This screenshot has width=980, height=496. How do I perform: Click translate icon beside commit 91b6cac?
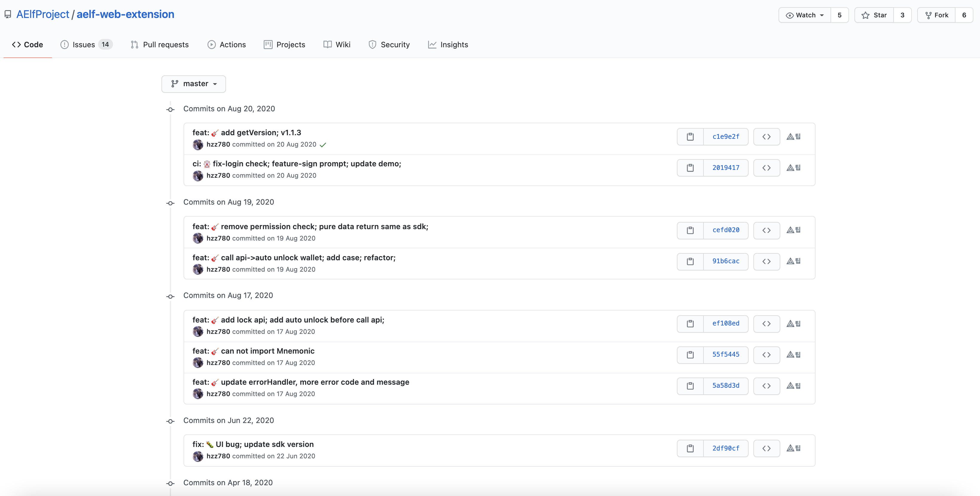point(793,261)
